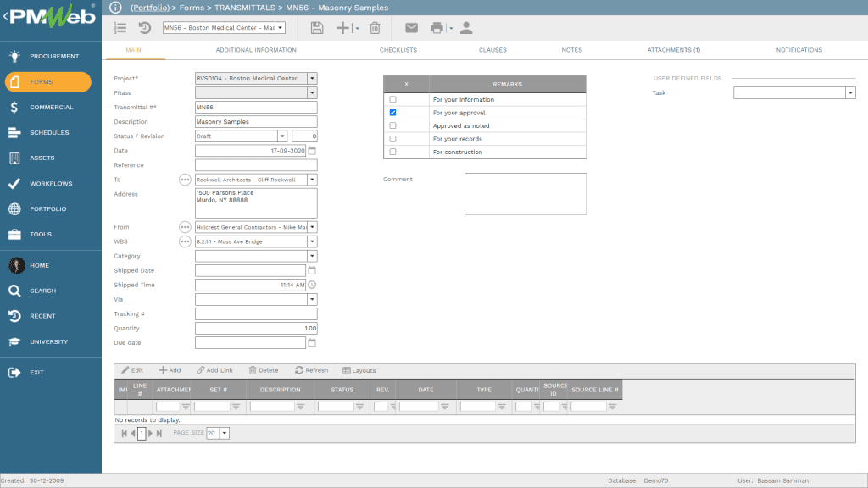Save the transmittal with the disk icon
This screenshot has width=868, height=488.
click(317, 28)
